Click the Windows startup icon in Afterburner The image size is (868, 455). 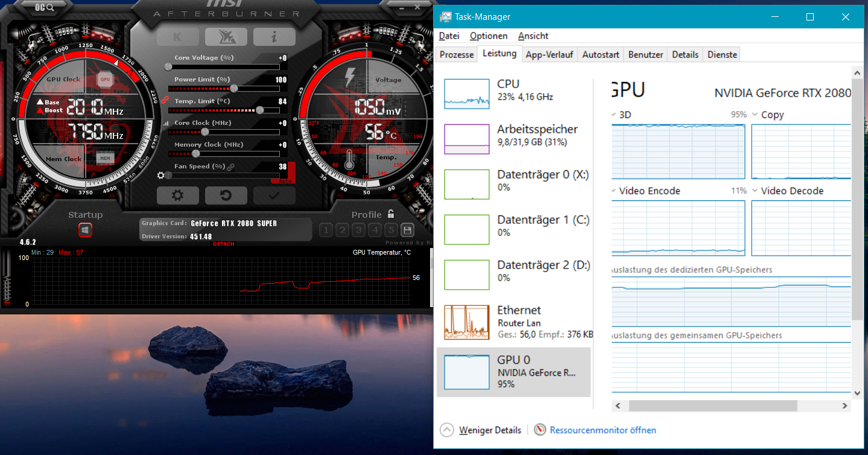tap(85, 230)
